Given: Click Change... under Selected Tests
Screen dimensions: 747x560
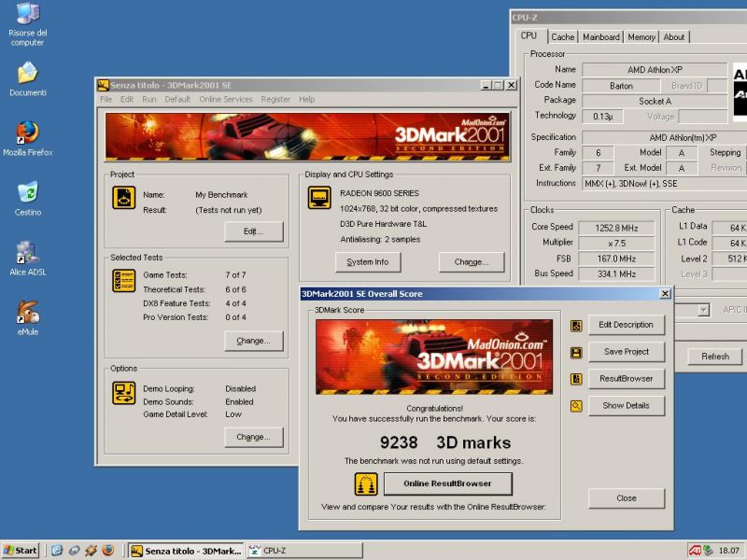Looking at the screenshot, I should point(253,341).
